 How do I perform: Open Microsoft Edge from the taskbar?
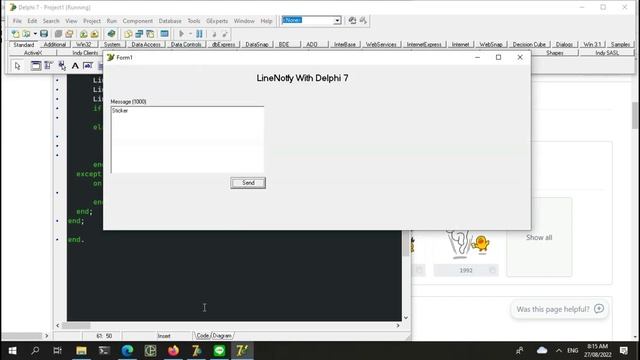[x=127, y=351]
